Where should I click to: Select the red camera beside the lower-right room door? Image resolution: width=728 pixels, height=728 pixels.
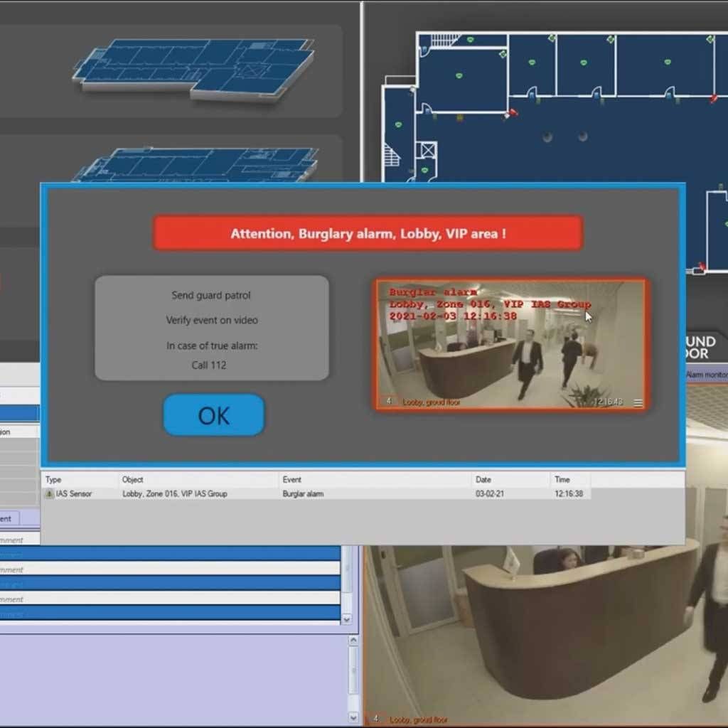pyautogui.click(x=702, y=267)
